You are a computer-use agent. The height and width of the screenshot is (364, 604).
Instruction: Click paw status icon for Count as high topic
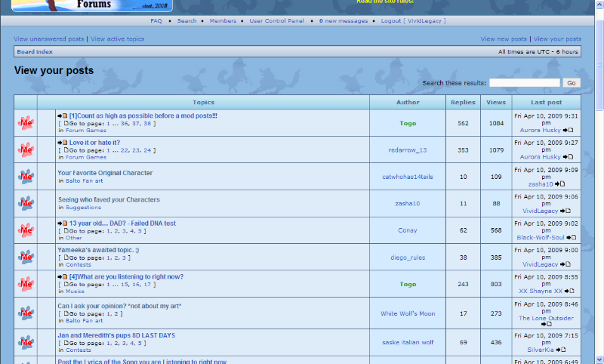(x=26, y=123)
